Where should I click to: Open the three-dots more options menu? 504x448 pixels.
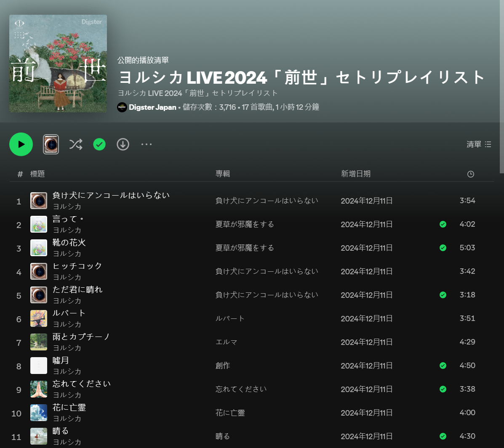(x=147, y=145)
